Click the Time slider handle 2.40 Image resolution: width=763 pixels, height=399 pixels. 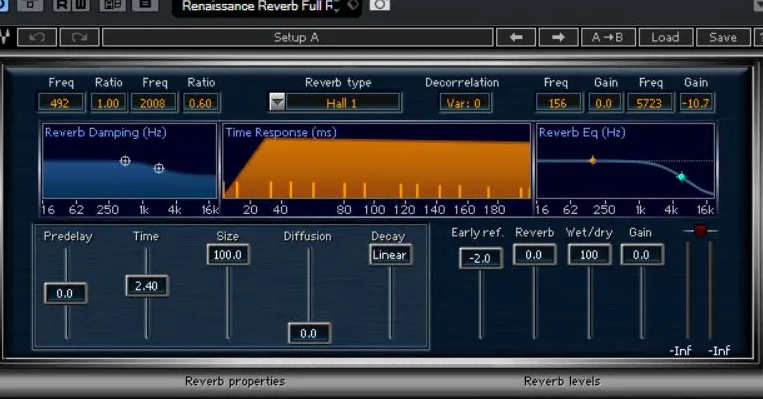(x=146, y=286)
